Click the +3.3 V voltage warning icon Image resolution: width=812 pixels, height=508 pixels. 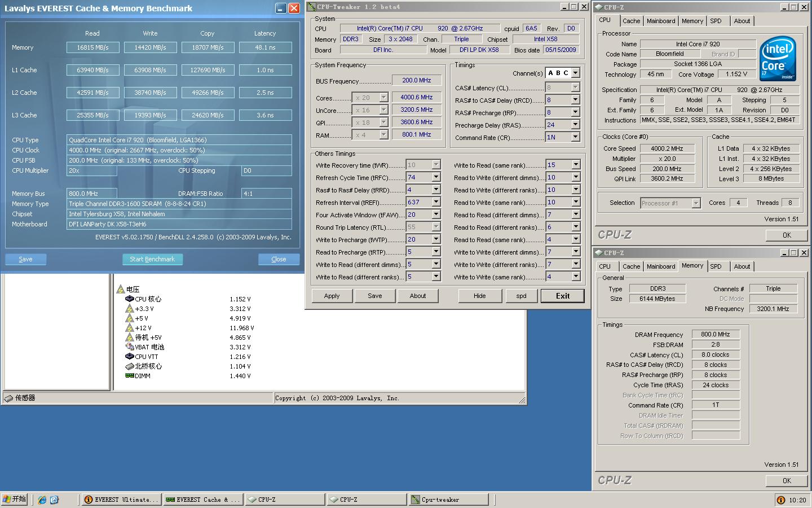tap(129, 309)
